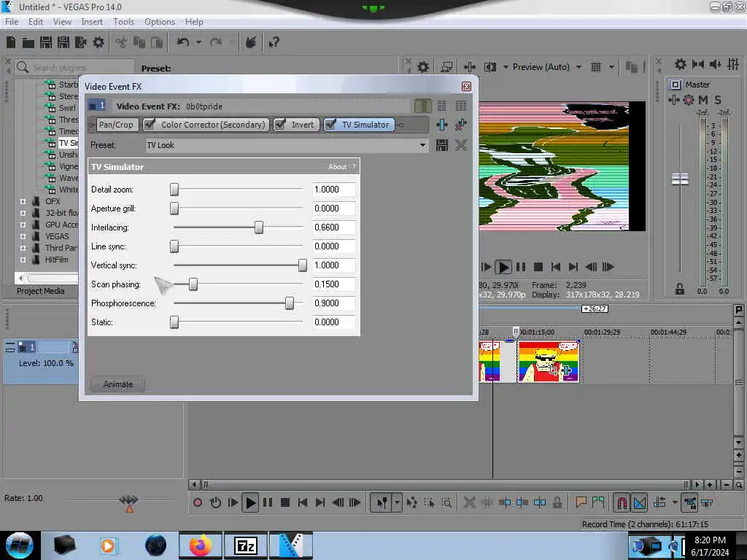747x560 pixels.
Task: Click the Lock Event padlock icon
Action: coord(557,502)
